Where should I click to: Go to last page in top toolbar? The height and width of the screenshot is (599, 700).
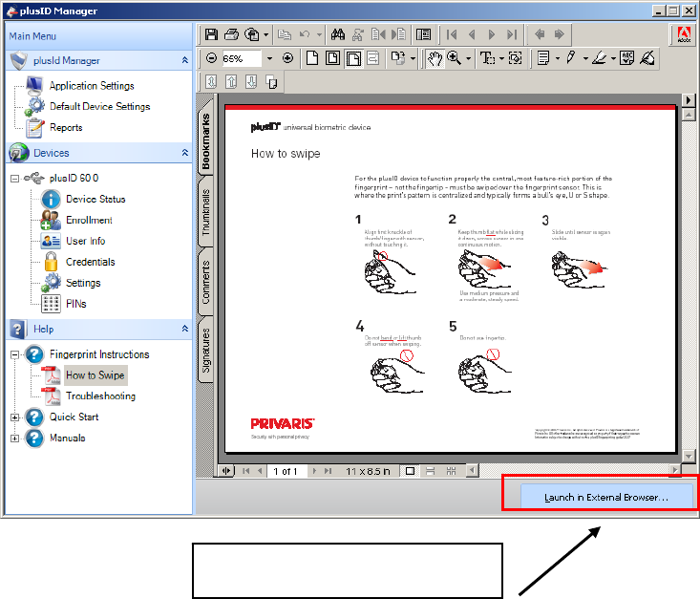tap(512, 34)
